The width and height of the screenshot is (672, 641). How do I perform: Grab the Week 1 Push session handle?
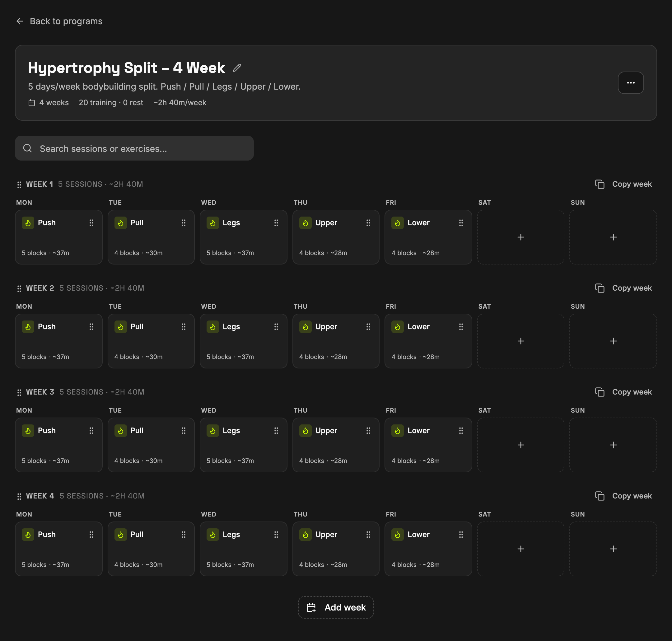point(91,223)
